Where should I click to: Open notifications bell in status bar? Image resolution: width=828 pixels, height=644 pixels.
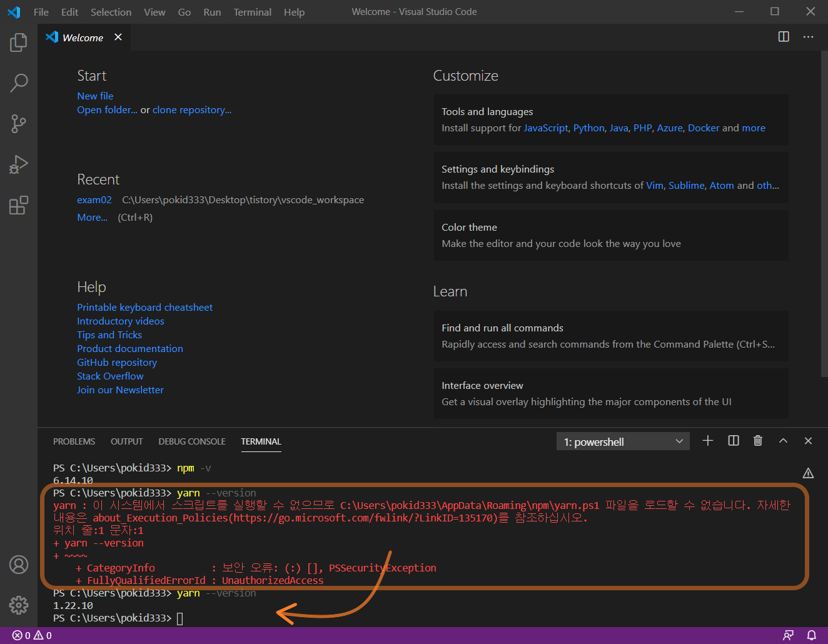tap(812, 635)
